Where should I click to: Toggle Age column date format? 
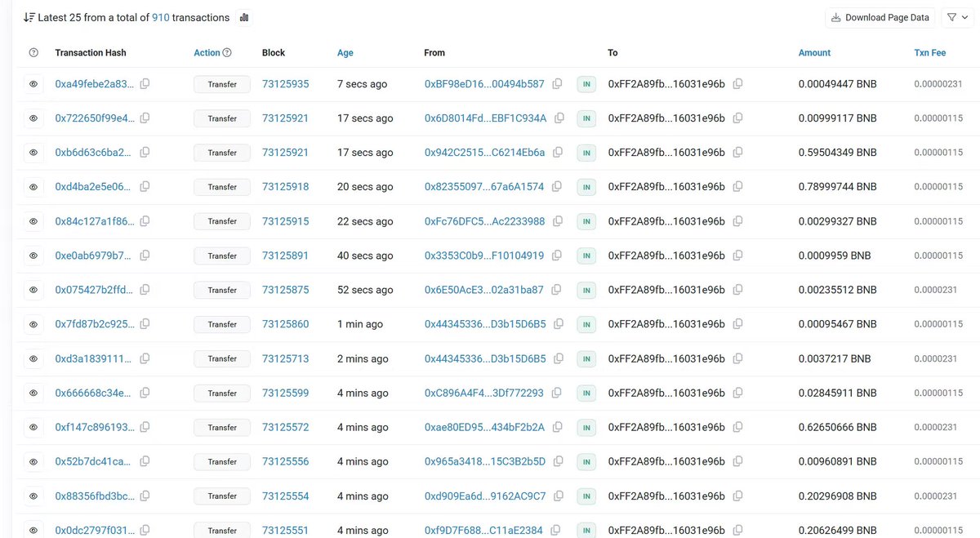pos(345,52)
